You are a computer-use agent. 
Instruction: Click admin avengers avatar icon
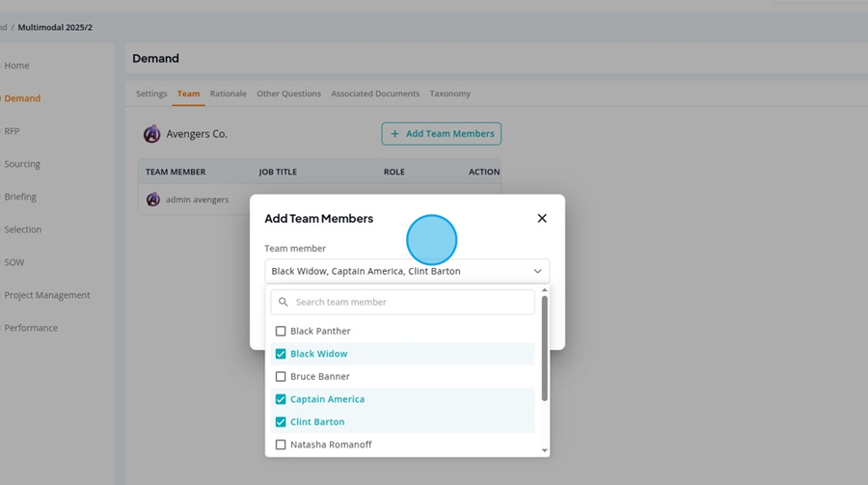(x=153, y=200)
